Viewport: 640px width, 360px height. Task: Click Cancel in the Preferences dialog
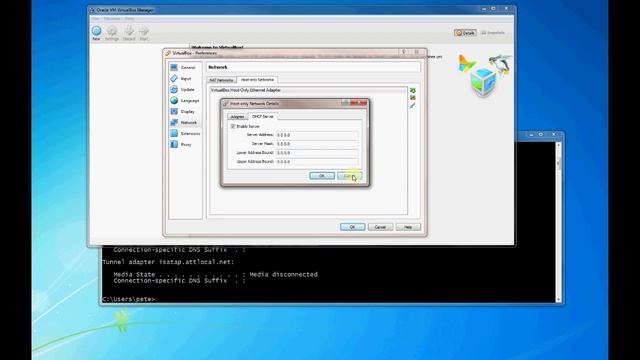[x=380, y=227]
